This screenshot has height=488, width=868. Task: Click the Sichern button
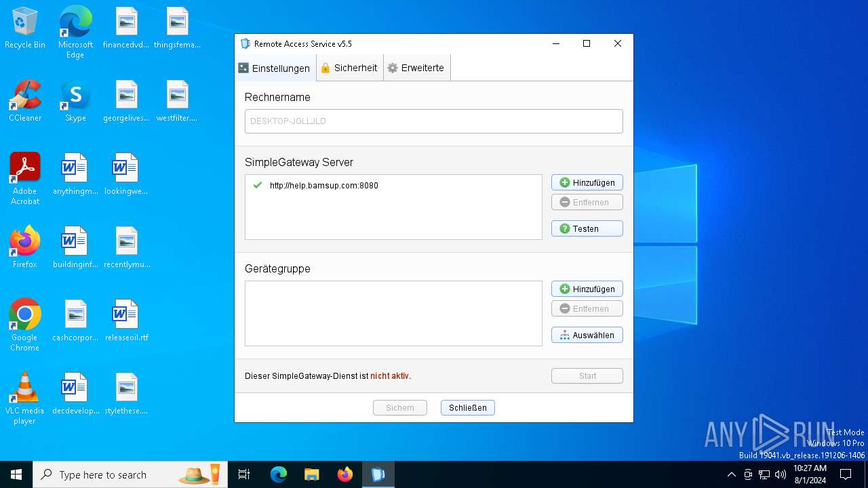click(399, 407)
